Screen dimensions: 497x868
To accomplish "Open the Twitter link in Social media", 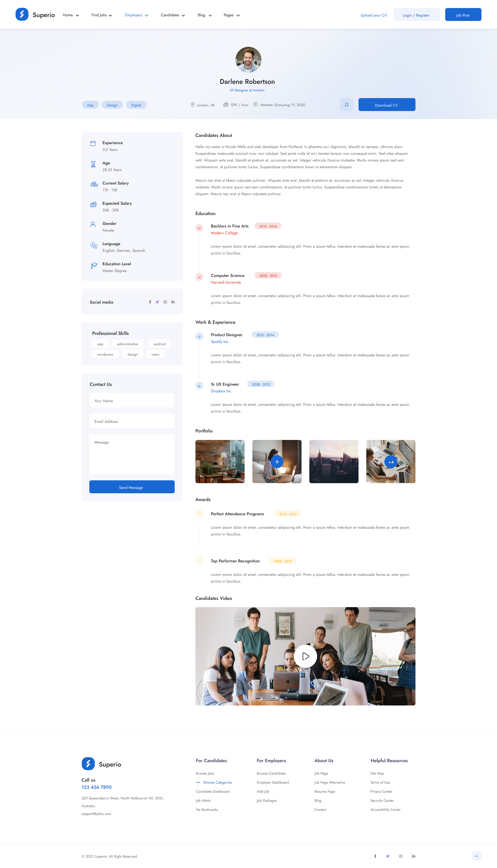I will (x=157, y=302).
